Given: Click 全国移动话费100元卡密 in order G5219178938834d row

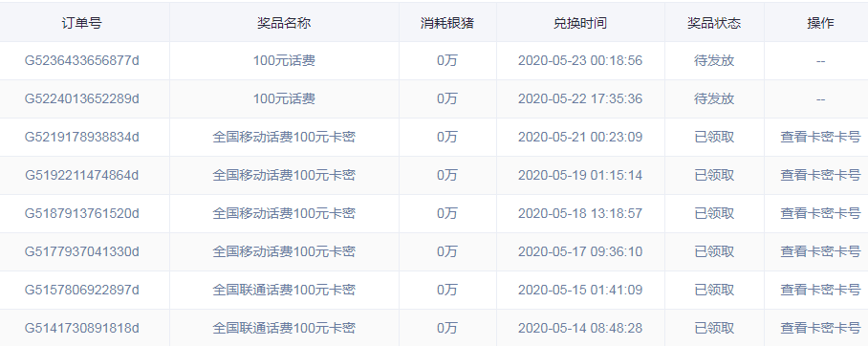Looking at the screenshot, I should point(284,137).
